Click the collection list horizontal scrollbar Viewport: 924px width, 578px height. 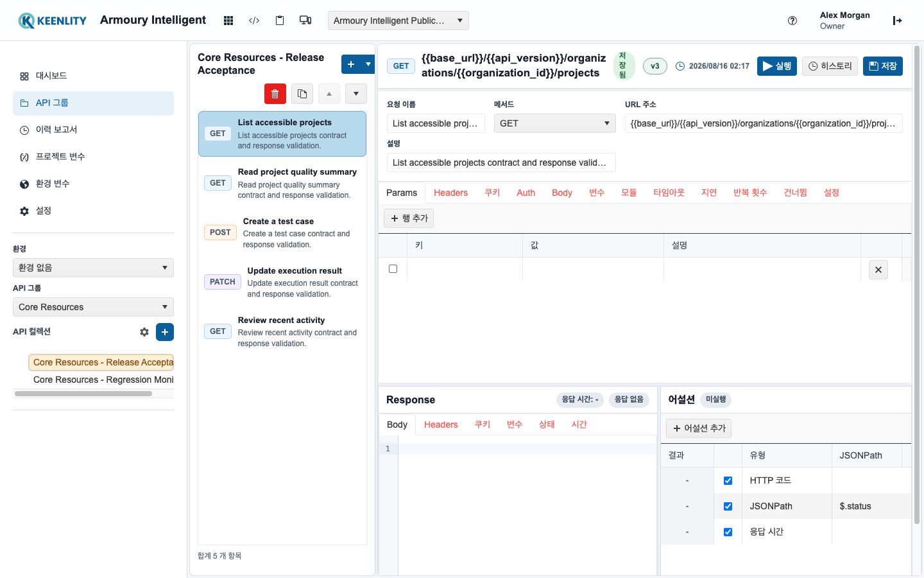[x=83, y=394]
